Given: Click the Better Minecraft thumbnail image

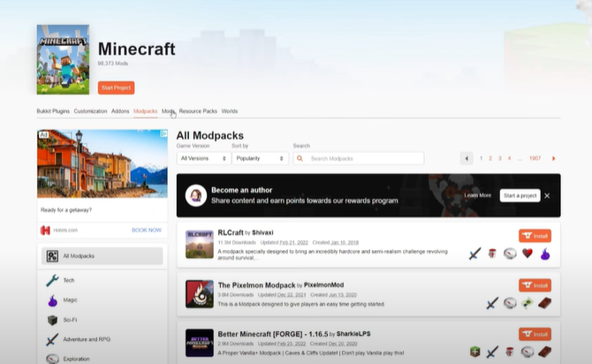Looking at the screenshot, I should click(200, 343).
